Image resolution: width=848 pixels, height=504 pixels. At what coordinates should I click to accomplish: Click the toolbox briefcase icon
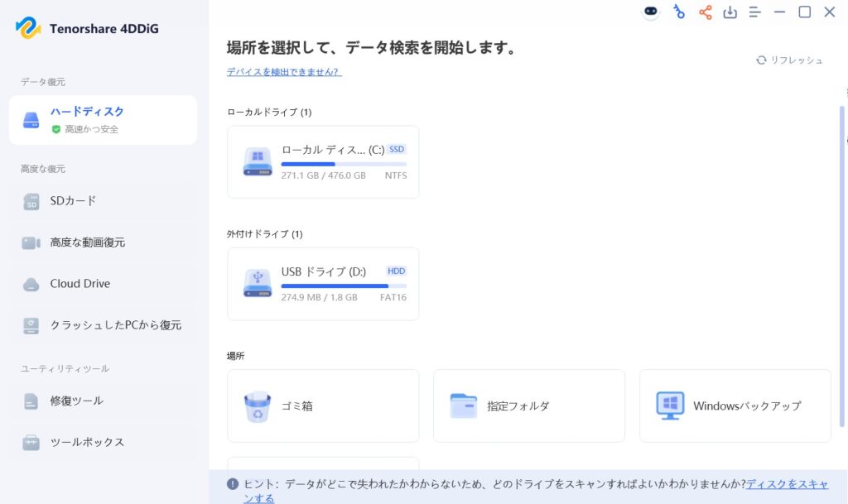tap(31, 443)
